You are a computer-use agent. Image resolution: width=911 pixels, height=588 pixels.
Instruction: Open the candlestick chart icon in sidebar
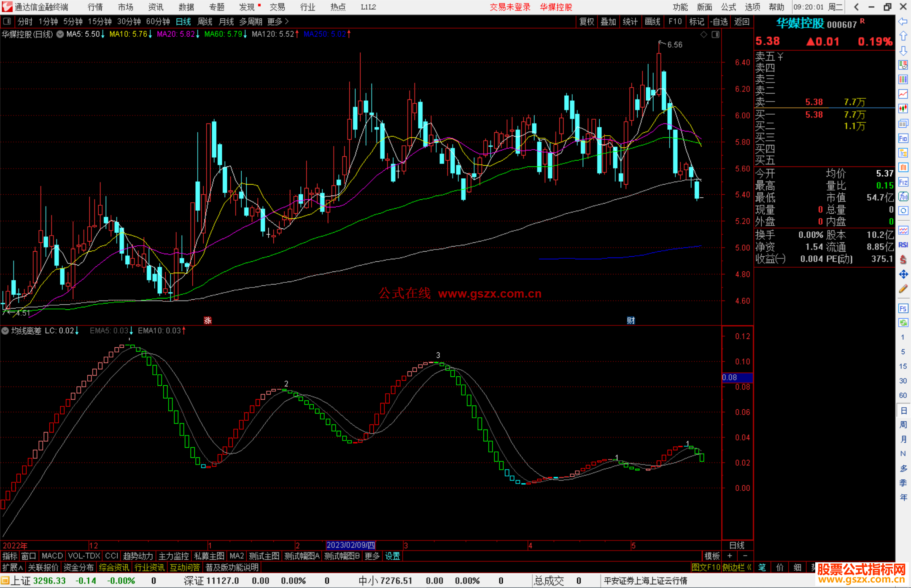[x=903, y=108]
